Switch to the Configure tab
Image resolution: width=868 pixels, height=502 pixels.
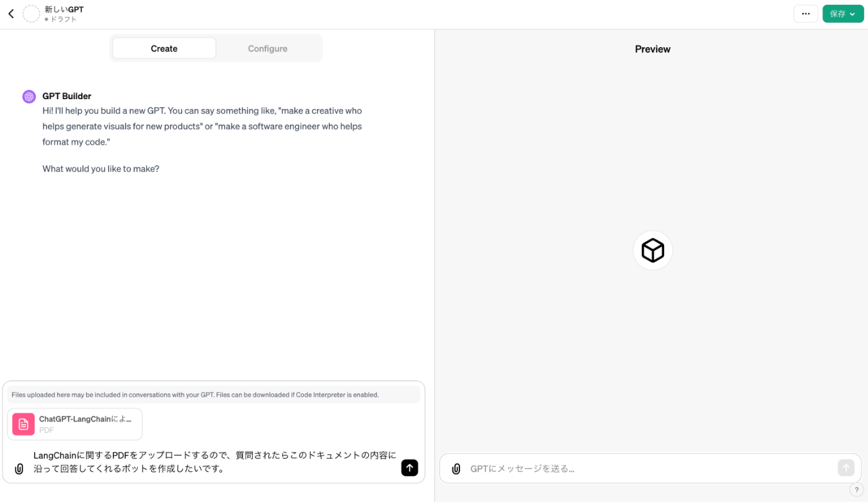pos(268,48)
